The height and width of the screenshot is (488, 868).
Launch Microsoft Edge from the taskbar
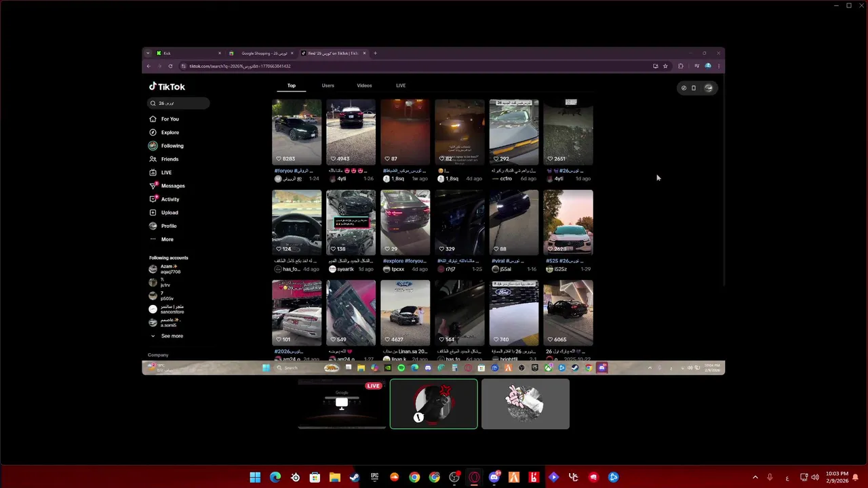coord(275,477)
